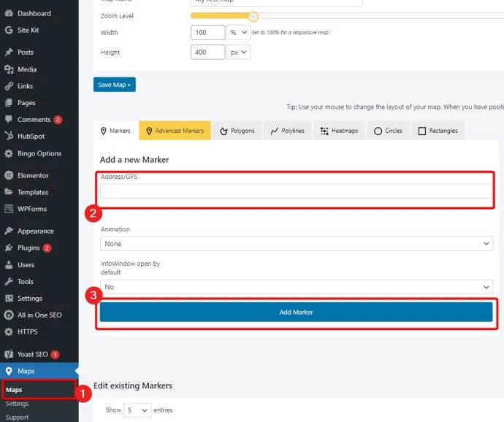Image resolution: width=504 pixels, height=422 pixels.
Task: Click the WPForms icon
Action: (9, 209)
